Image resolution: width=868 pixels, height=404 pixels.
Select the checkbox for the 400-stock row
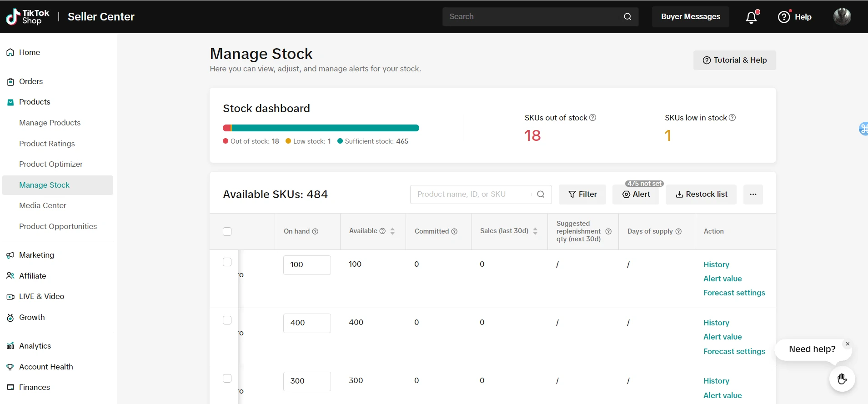point(227,320)
